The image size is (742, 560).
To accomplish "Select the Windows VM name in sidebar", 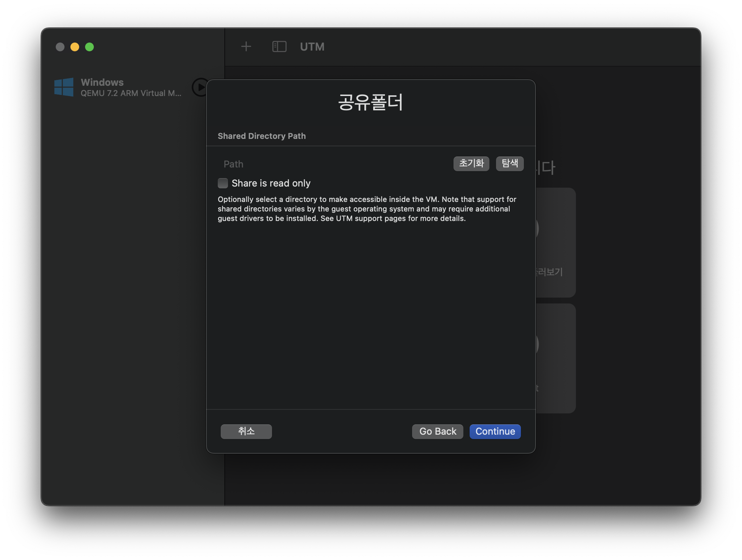I will [x=102, y=82].
